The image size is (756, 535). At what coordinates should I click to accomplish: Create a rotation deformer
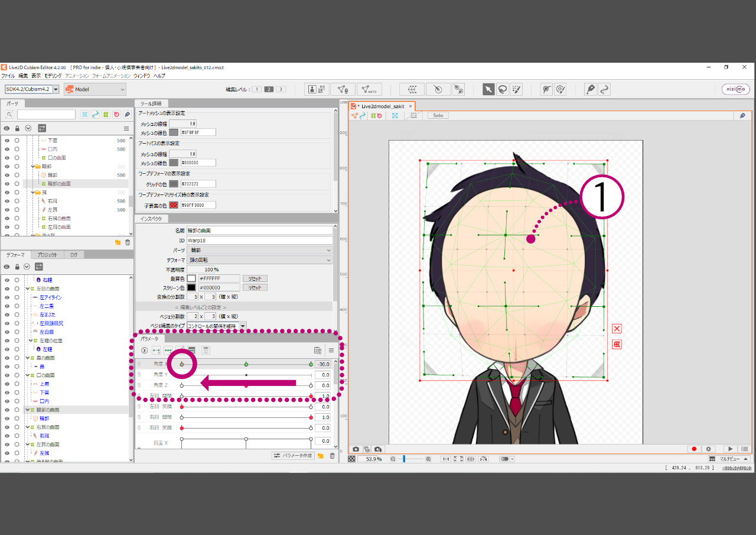coord(438,89)
